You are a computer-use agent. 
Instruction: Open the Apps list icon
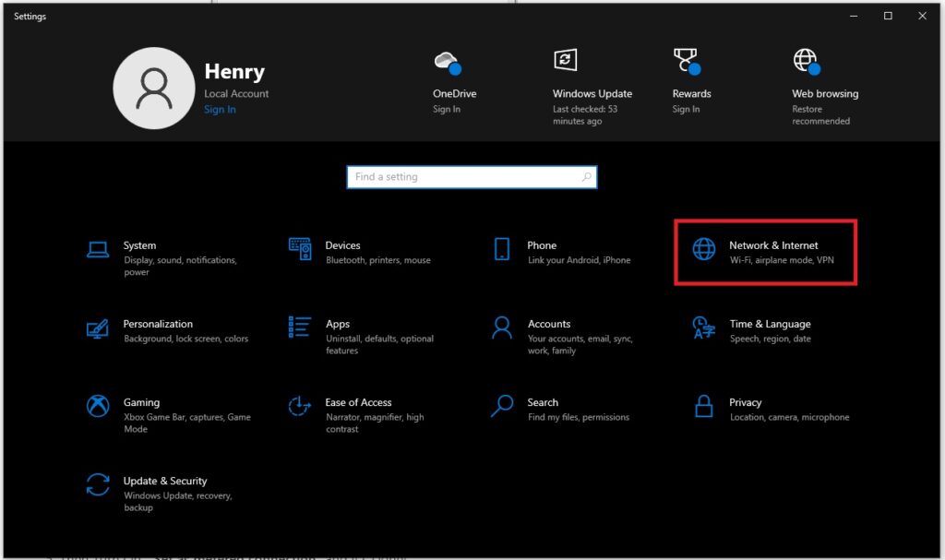tap(300, 327)
